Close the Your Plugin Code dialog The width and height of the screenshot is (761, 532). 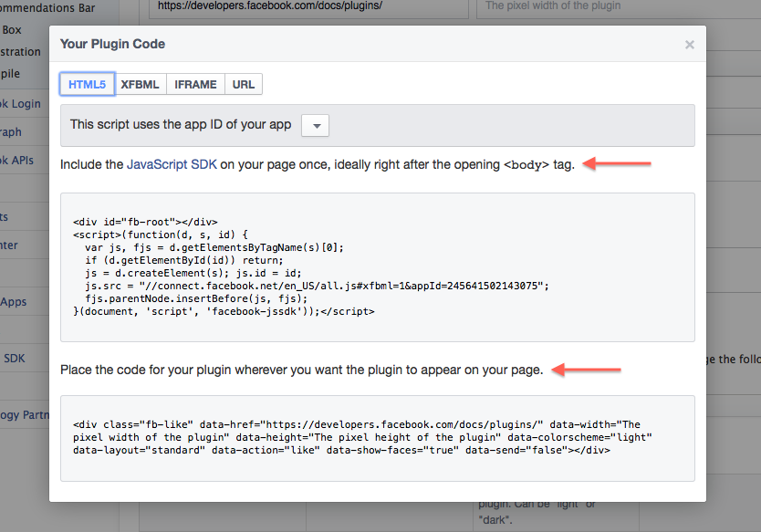coord(689,45)
